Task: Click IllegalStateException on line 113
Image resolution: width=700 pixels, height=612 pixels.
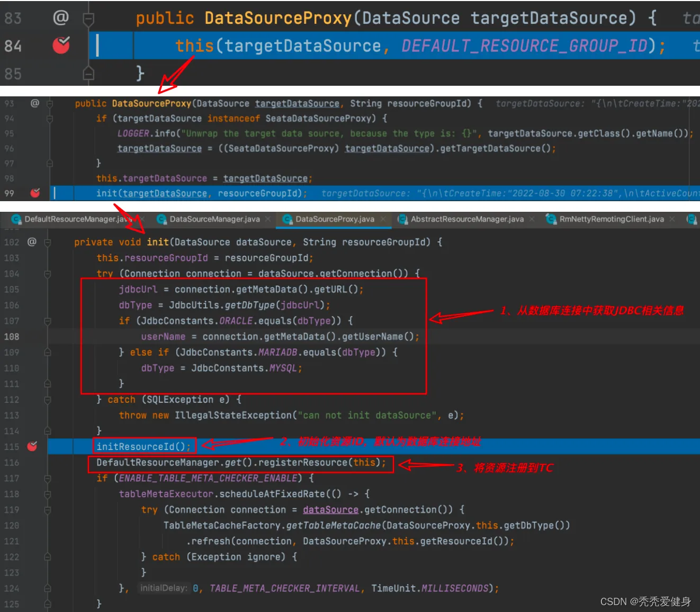Action: pyautogui.click(x=233, y=416)
